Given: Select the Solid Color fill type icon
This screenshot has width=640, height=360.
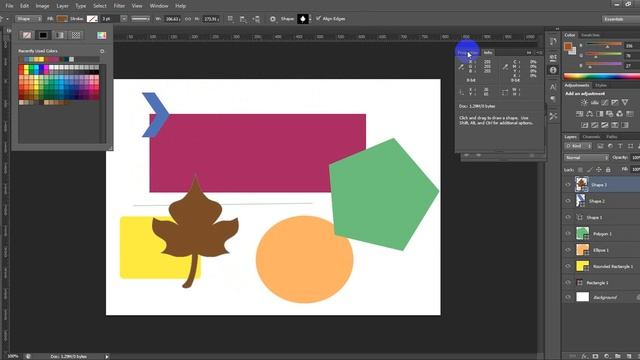Looking at the screenshot, I should click(43, 35).
